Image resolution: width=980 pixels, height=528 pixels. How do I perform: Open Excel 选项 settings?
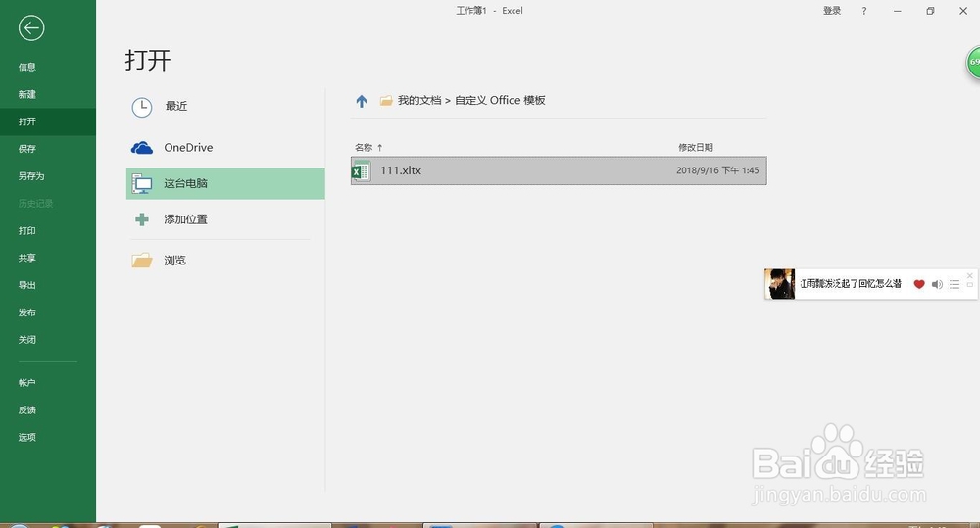[x=26, y=438]
